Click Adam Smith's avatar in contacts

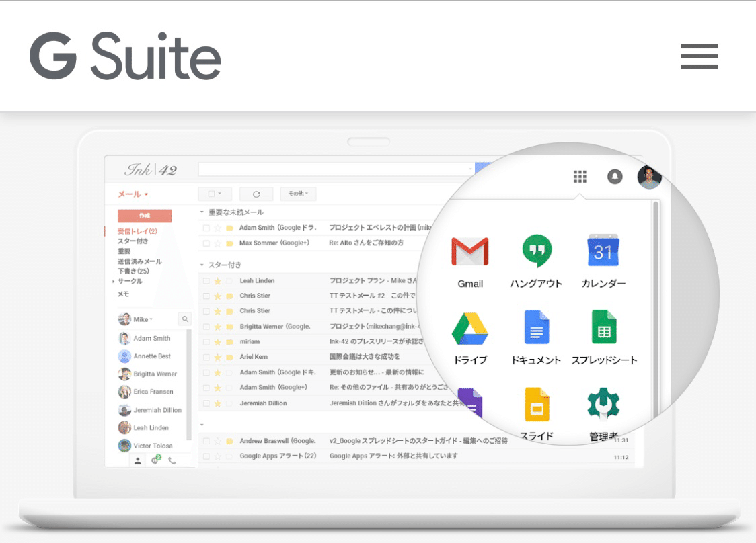[124, 338]
